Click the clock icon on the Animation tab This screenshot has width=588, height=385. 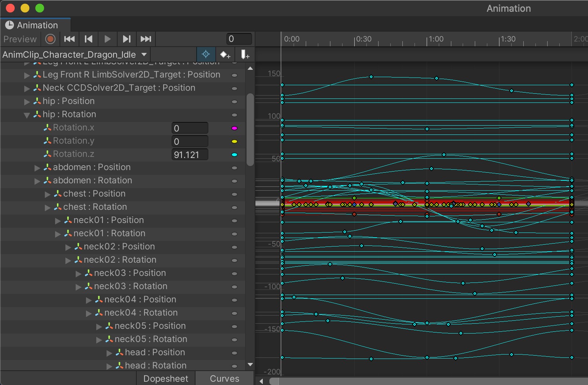10,25
